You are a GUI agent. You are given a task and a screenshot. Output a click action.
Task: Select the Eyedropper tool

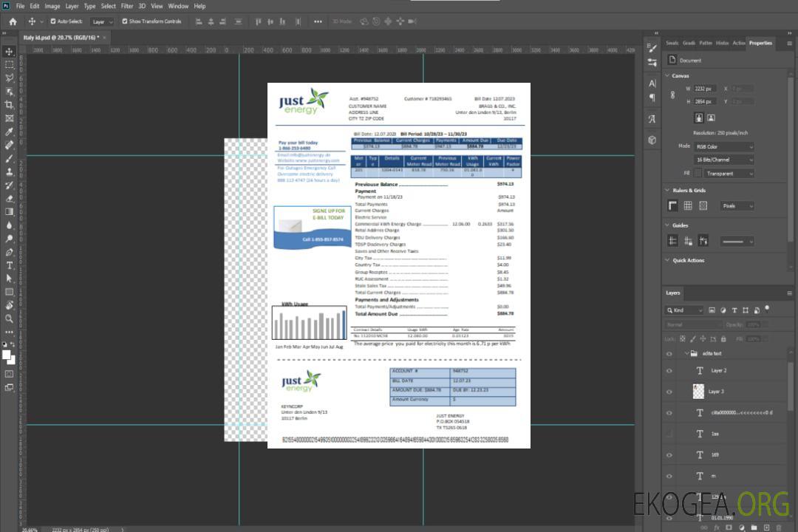coord(10,132)
